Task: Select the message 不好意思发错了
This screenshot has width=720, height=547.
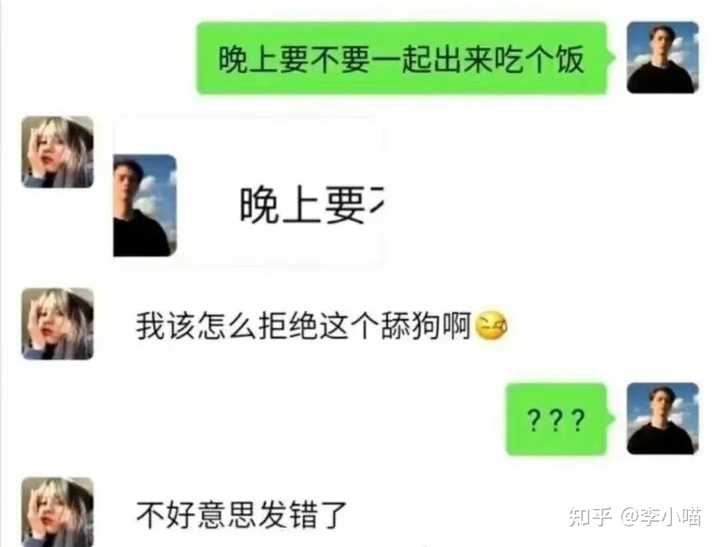Action: (x=241, y=515)
